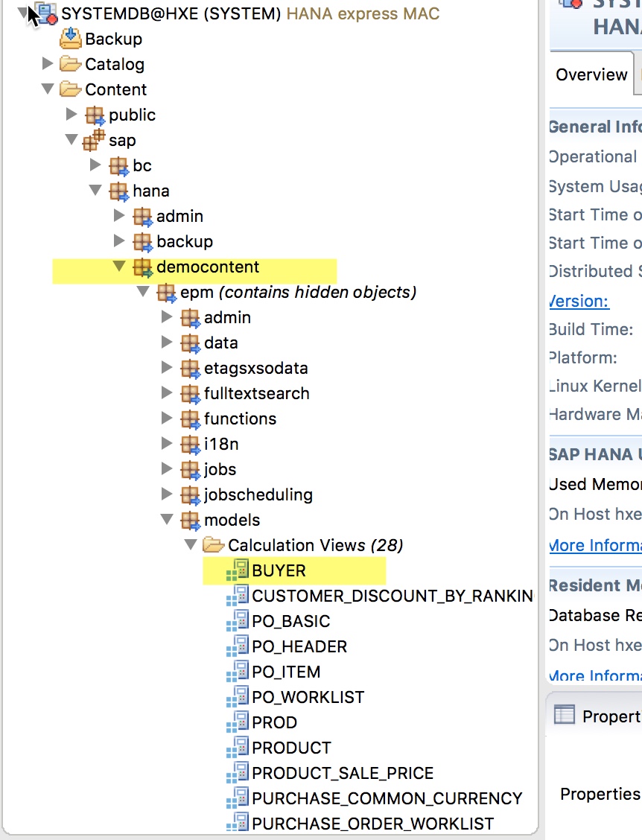The height and width of the screenshot is (840, 642).
Task: Click the SYSTEMDB@HXE system icon
Action: pos(46,13)
